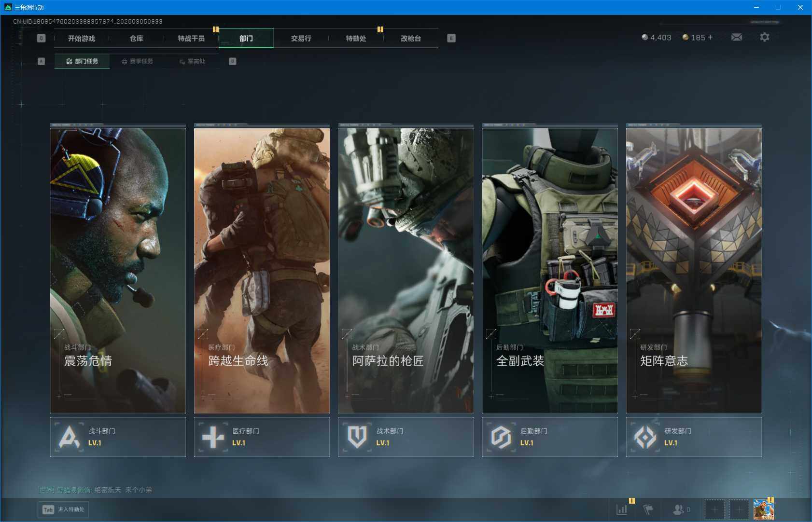Select the 研发部门 LV.1 panel
Screen dimensions: 812x522
(693, 437)
